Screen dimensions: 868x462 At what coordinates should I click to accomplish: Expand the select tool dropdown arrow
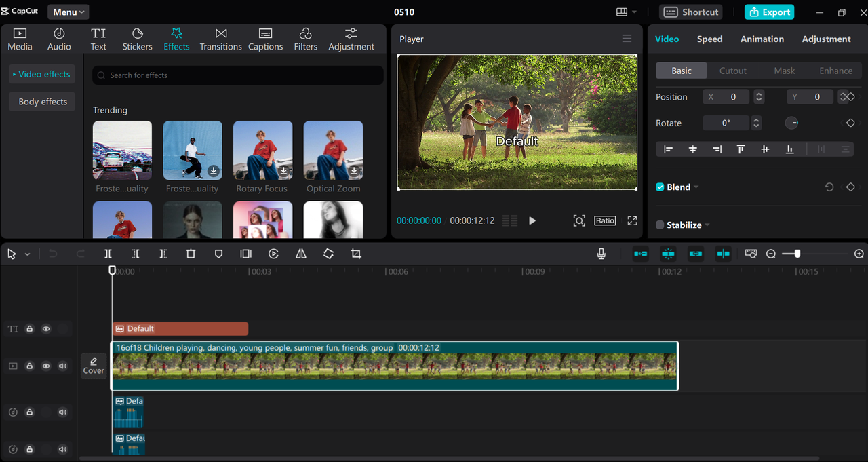27,254
